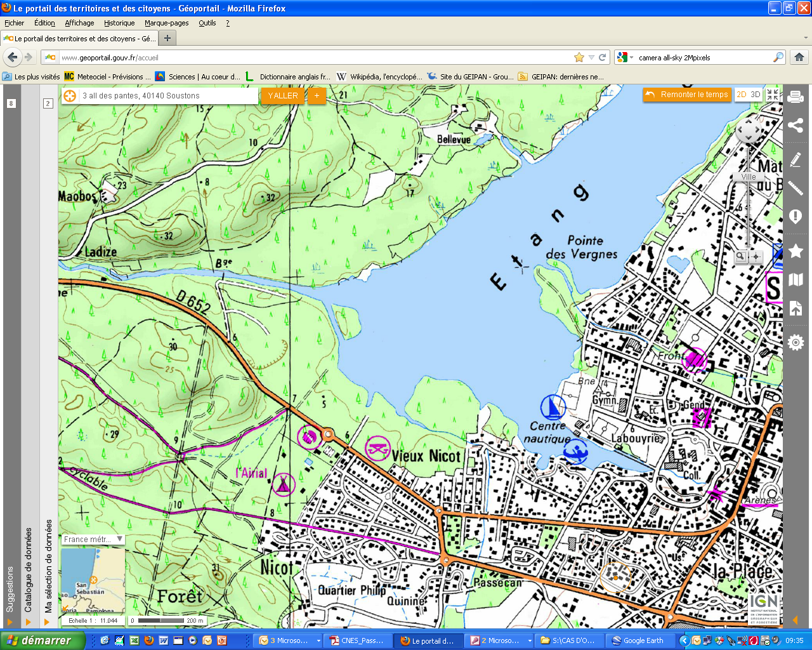Open the Historique menu
The height and width of the screenshot is (650, 812).
119,23
